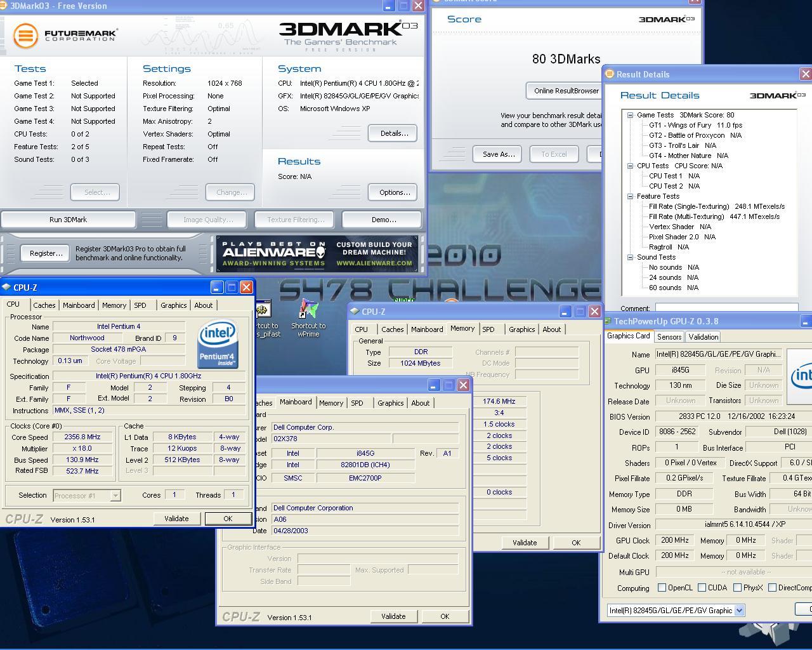Image resolution: width=812 pixels, height=650 pixels.
Task: Click the 3DMark03 title bar icon
Action: click(x=4, y=6)
